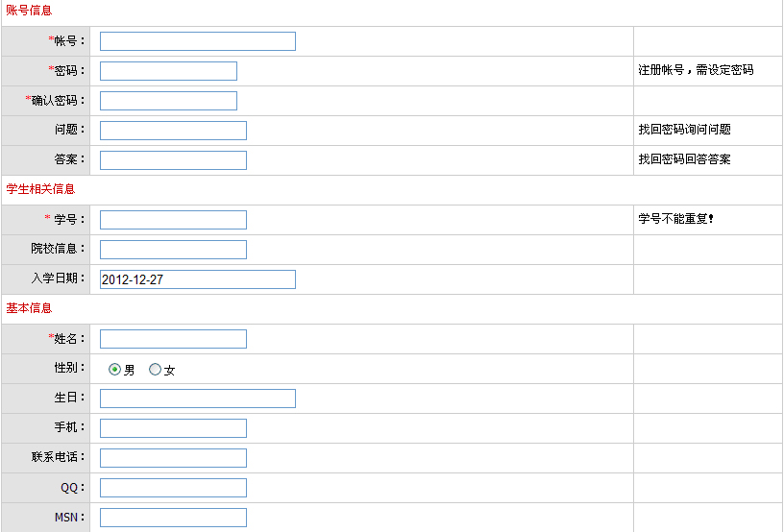Click the 姓名 name input field
Viewport: 784px width, 532px height.
click(173, 339)
